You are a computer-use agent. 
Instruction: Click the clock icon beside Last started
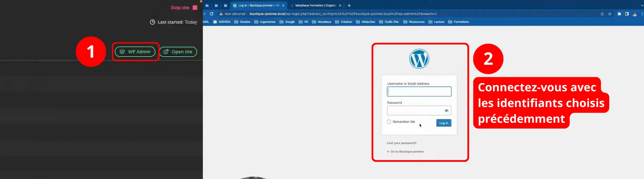152,22
